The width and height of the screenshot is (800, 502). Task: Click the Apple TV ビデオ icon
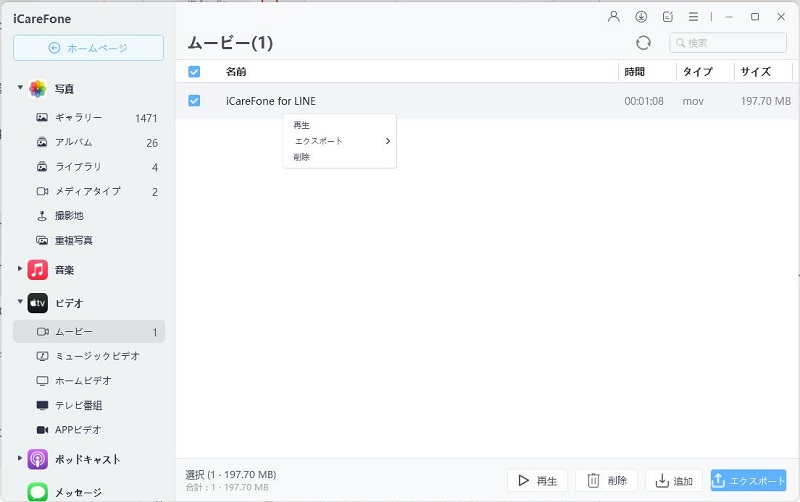click(38, 303)
